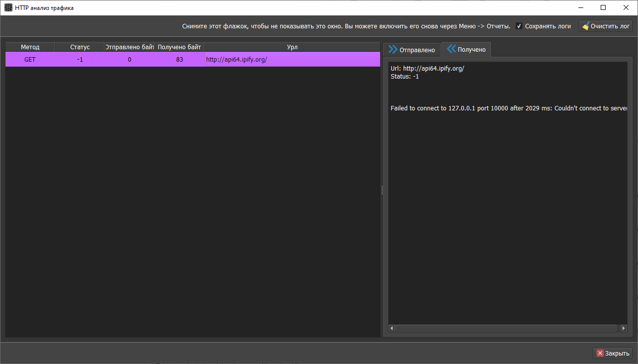Close the window with the title bar X
The height and width of the screenshot is (364, 638).
click(x=626, y=7)
